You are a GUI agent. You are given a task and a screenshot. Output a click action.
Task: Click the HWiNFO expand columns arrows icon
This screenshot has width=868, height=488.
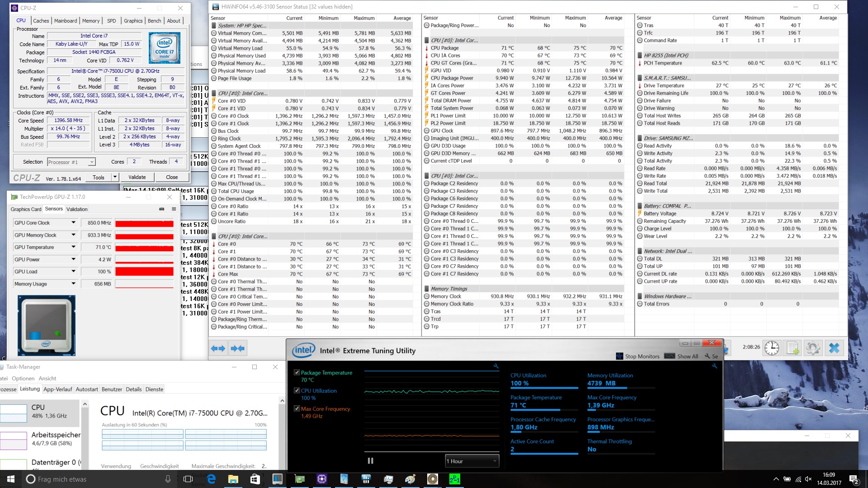click(218, 348)
